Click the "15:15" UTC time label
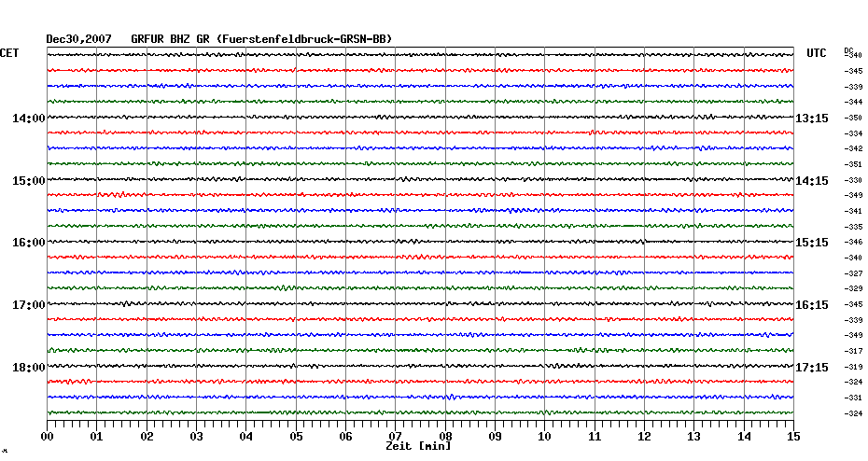This screenshot has height=461, width=868. 812,243
